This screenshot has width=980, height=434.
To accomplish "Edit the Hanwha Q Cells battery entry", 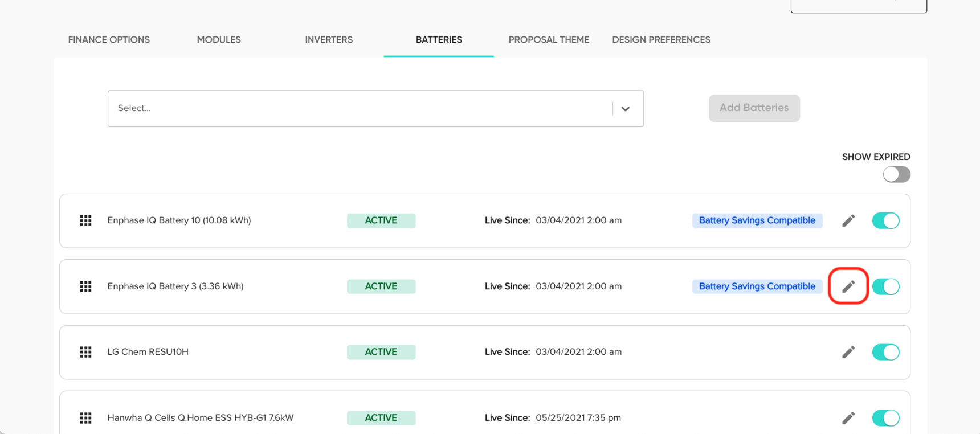I will (x=848, y=418).
